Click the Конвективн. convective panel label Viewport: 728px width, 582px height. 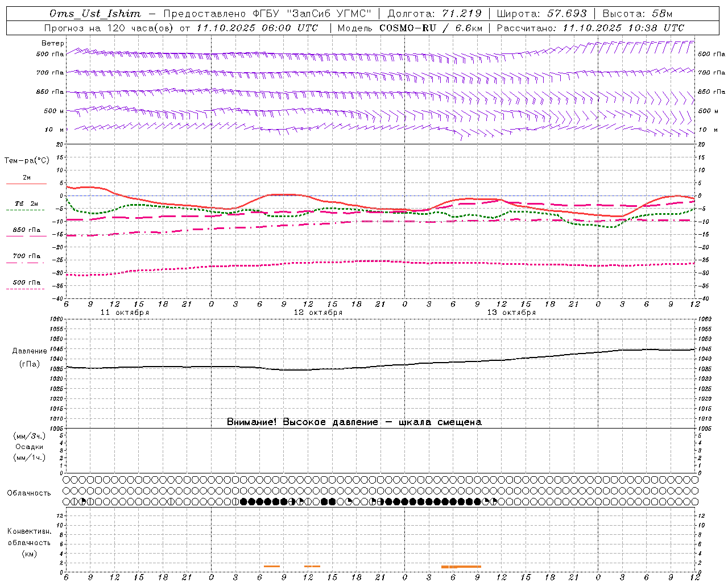pyautogui.click(x=29, y=531)
